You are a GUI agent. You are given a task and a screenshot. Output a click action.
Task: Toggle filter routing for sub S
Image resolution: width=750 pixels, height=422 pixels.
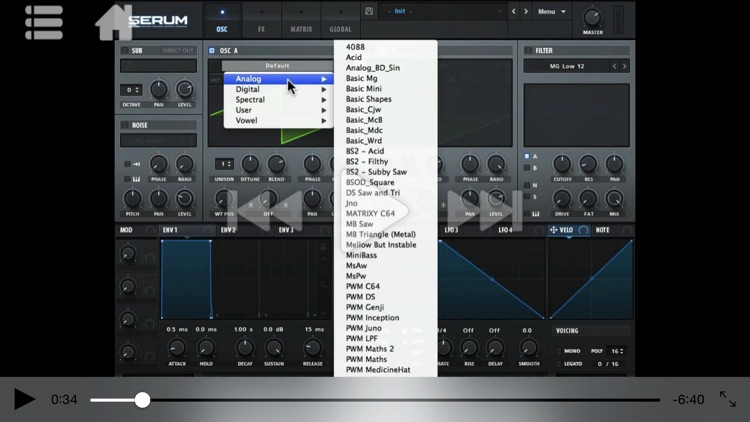pos(527,197)
